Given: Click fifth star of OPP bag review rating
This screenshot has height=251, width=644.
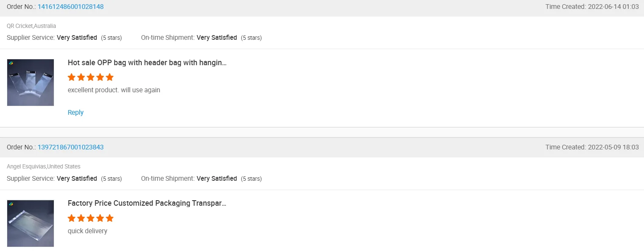Looking at the screenshot, I should [x=110, y=77].
